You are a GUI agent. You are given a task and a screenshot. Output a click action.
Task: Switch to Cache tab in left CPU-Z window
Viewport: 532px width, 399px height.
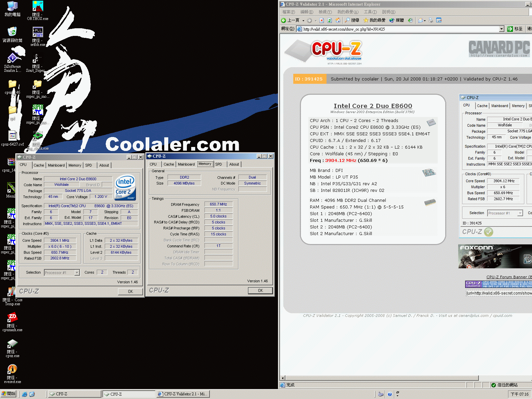[39, 165]
